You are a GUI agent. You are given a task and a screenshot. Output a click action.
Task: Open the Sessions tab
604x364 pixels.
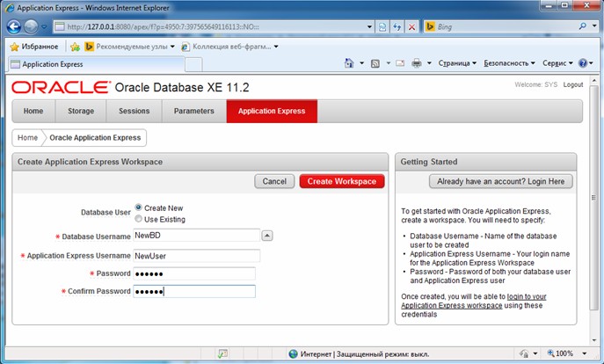tap(134, 112)
